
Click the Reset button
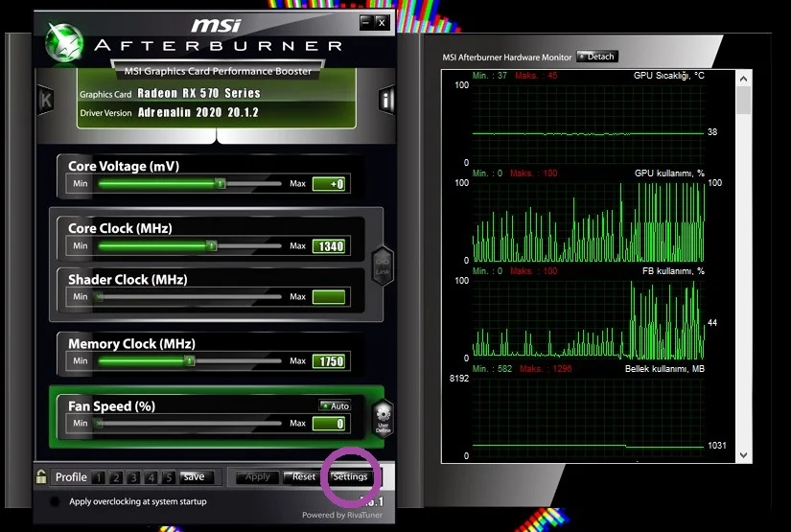point(303,476)
